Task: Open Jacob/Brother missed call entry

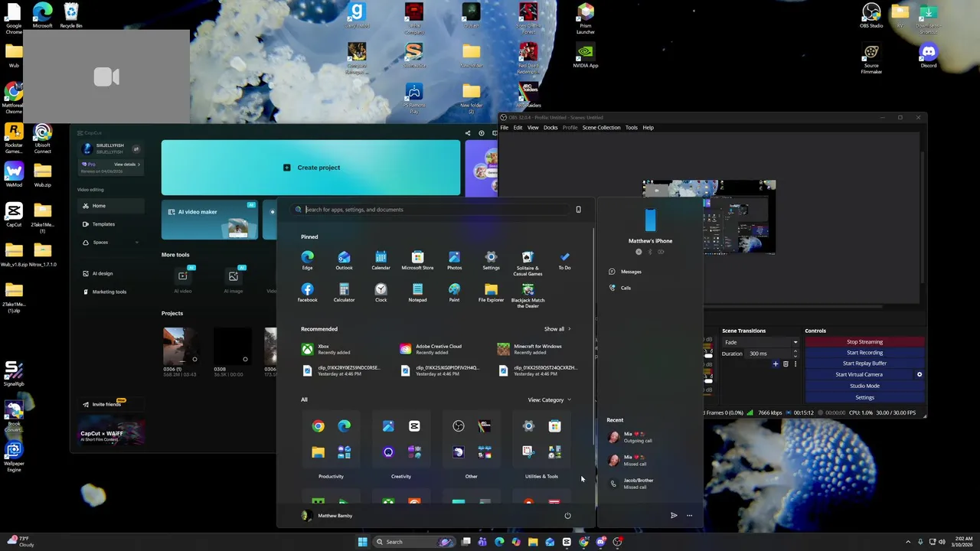Action: [x=651, y=484]
